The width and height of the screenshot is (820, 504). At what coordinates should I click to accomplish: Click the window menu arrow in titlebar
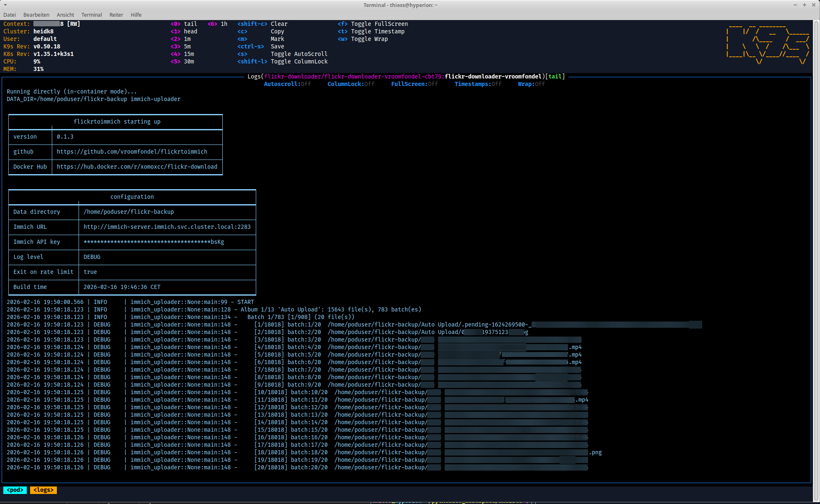(5, 5)
